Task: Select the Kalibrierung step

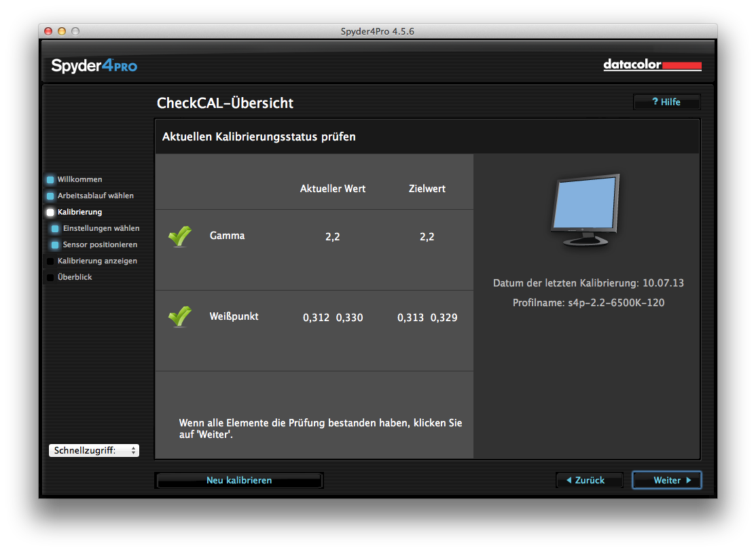Action: 79,212
